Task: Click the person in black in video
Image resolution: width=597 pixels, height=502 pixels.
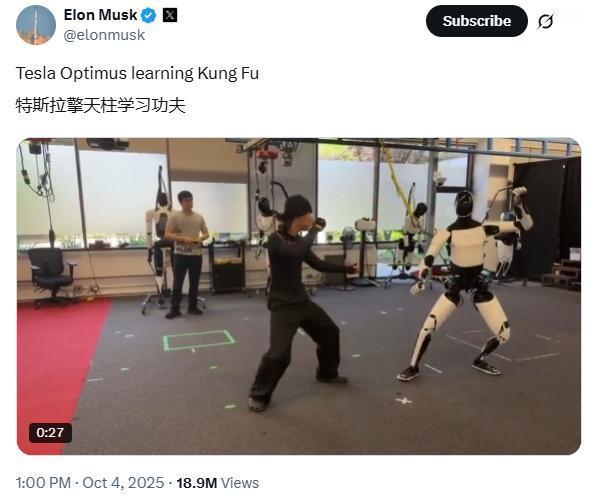Action: (x=301, y=303)
